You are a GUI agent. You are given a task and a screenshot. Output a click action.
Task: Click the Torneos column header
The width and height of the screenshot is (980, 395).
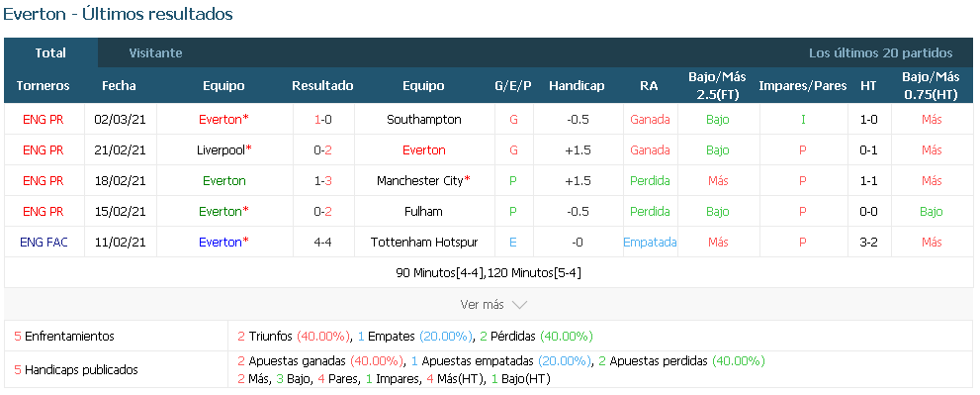[44, 86]
